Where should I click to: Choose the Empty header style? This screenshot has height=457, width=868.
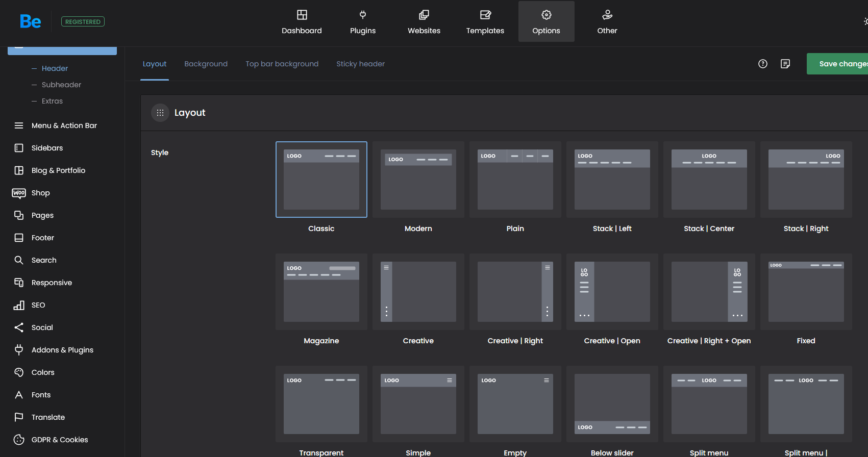point(515,404)
